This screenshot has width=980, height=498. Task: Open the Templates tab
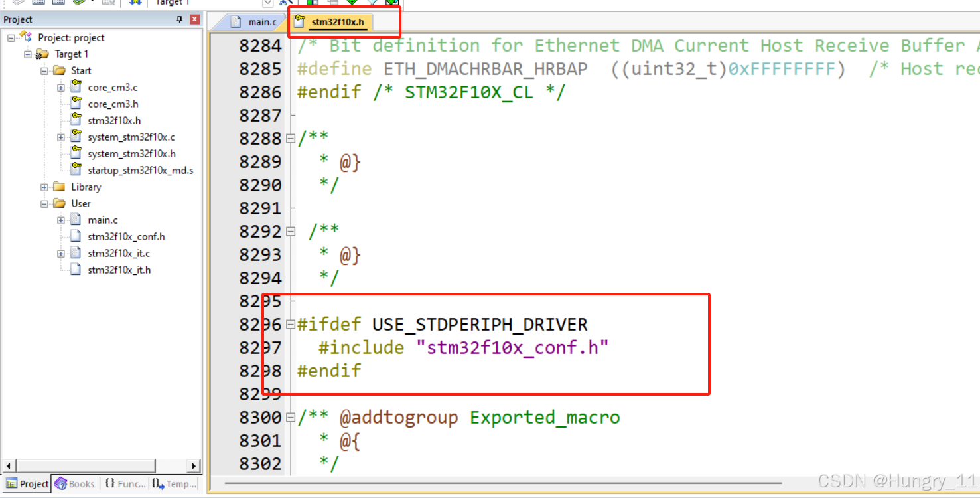(x=175, y=484)
